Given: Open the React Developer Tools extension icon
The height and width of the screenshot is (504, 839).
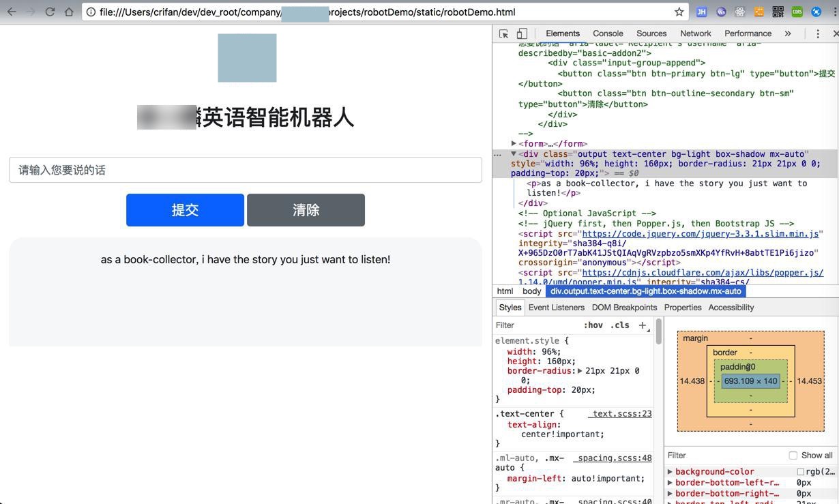Looking at the screenshot, I should pyautogui.click(x=739, y=12).
